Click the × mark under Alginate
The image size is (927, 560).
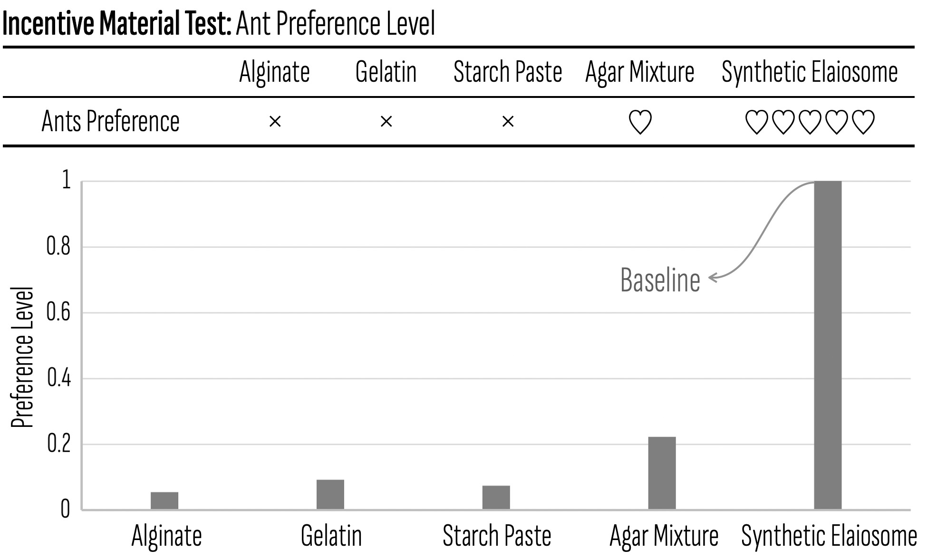pyautogui.click(x=275, y=122)
